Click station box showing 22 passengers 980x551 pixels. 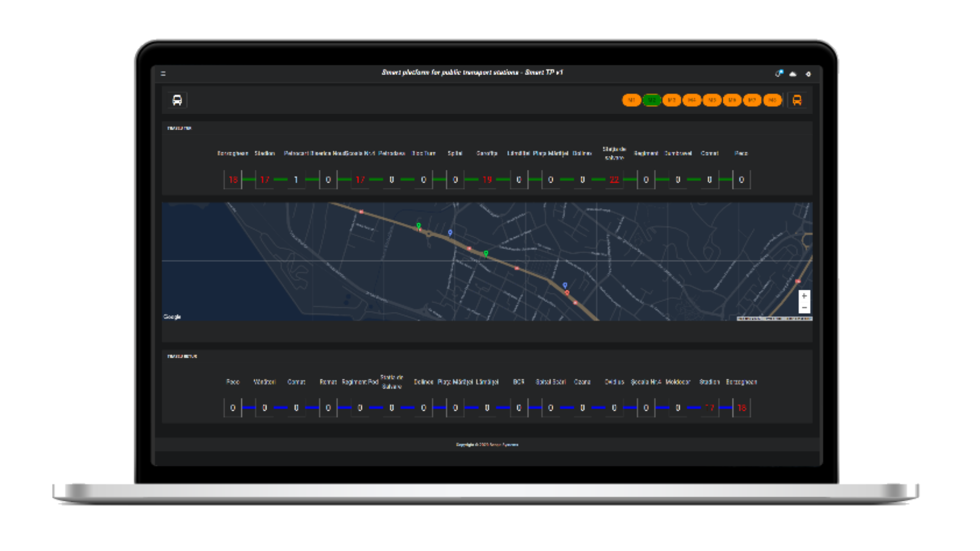pyautogui.click(x=614, y=180)
